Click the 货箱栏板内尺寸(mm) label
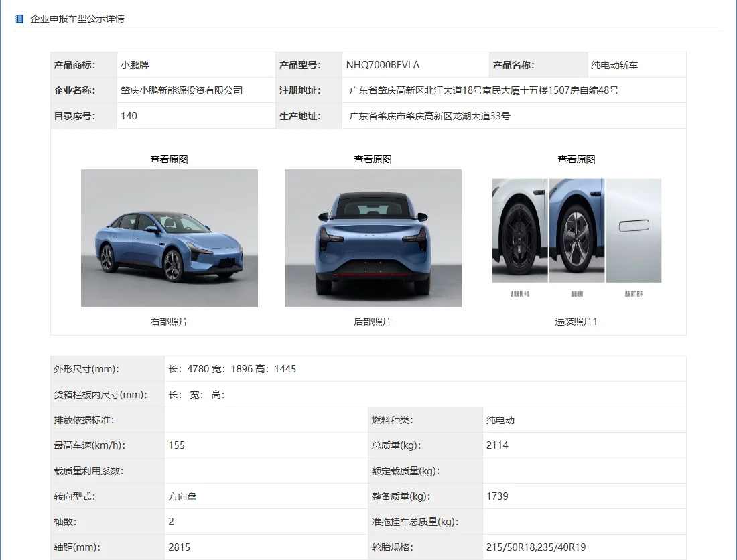This screenshot has width=737, height=560. point(100,395)
